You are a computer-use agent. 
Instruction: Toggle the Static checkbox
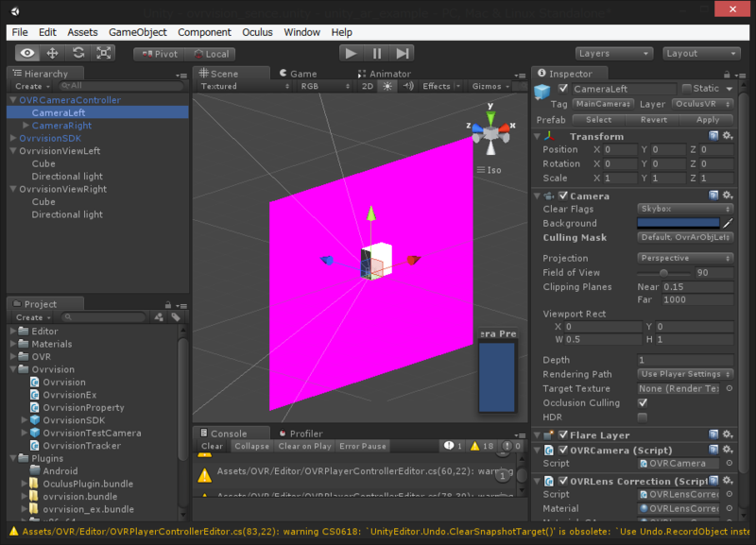tap(687, 88)
